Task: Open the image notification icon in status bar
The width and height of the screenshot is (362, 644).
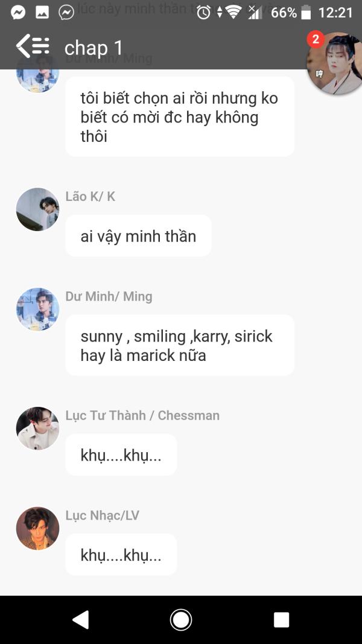Action: (x=42, y=12)
